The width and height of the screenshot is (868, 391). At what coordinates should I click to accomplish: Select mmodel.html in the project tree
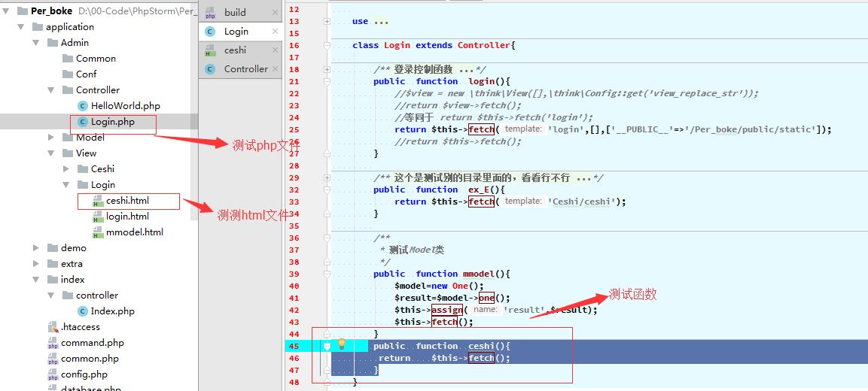(x=134, y=232)
